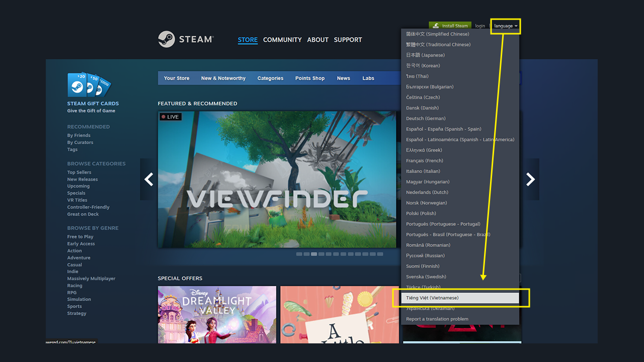Open By Curators recommendations
The image size is (644, 362).
point(80,143)
